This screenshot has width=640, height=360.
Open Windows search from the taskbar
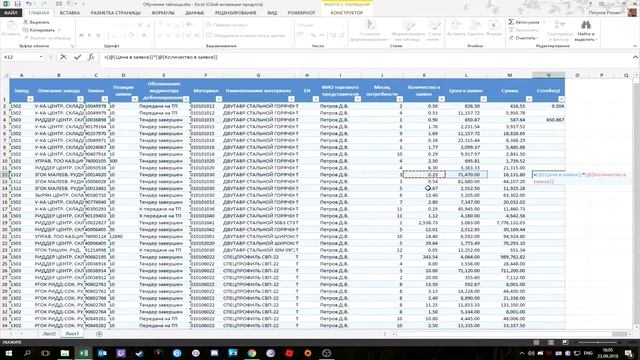27,353
